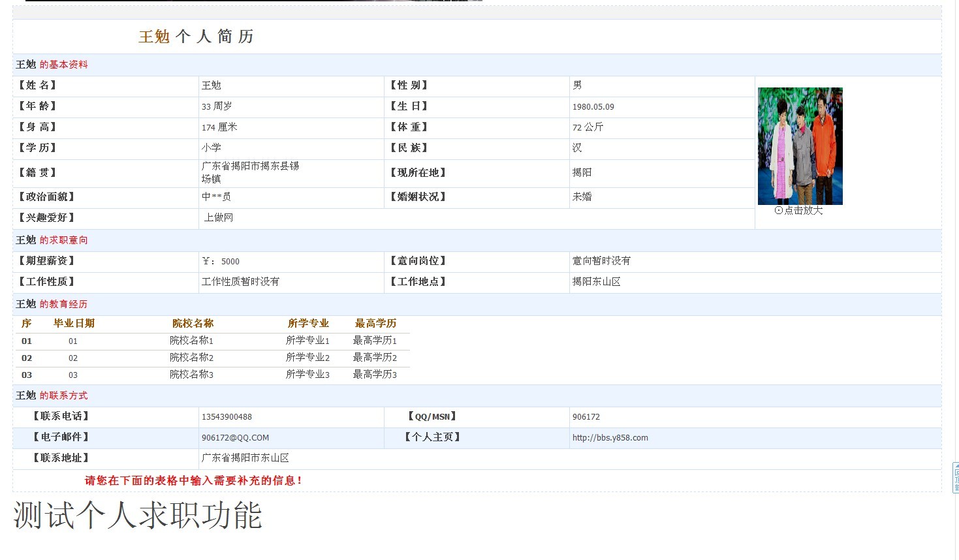Click the back-to-top icon at right edge
Viewport: 959px width, 560px height.
(x=956, y=477)
